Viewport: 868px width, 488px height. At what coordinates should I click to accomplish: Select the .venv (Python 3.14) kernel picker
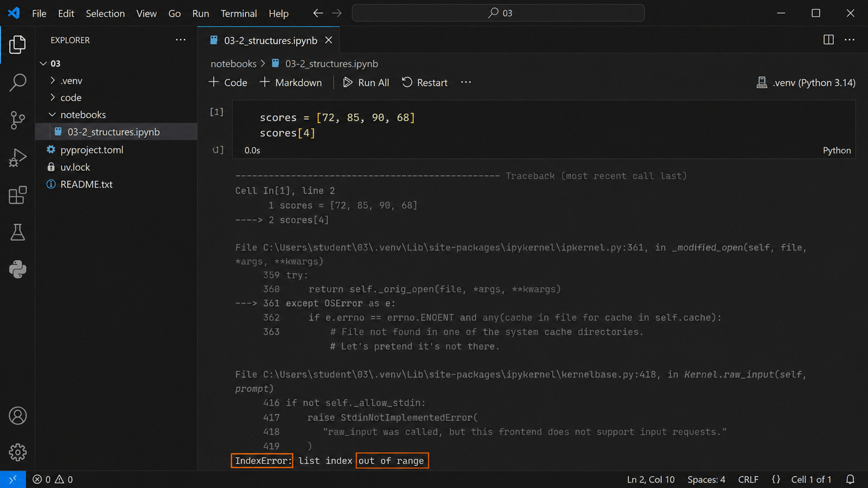[x=806, y=82]
